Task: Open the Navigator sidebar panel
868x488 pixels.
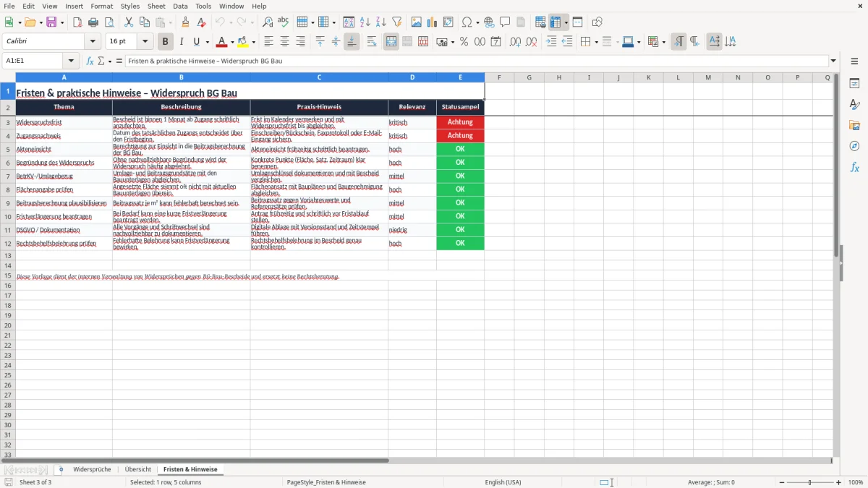Action: point(854,146)
